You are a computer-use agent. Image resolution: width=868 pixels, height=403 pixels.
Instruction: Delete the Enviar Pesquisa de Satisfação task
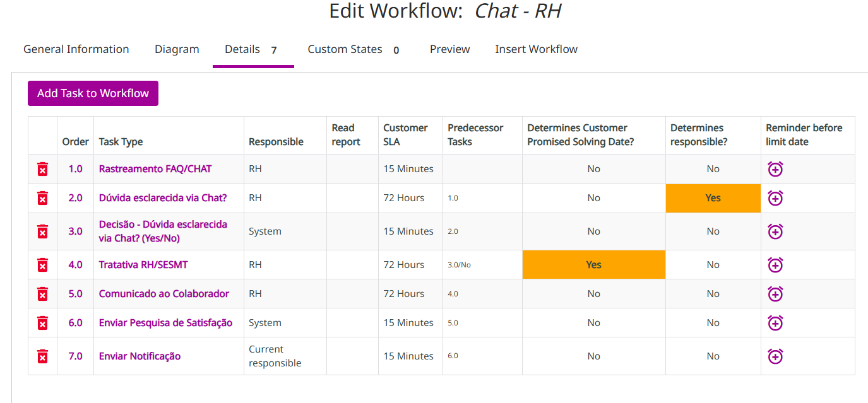pyautogui.click(x=42, y=323)
